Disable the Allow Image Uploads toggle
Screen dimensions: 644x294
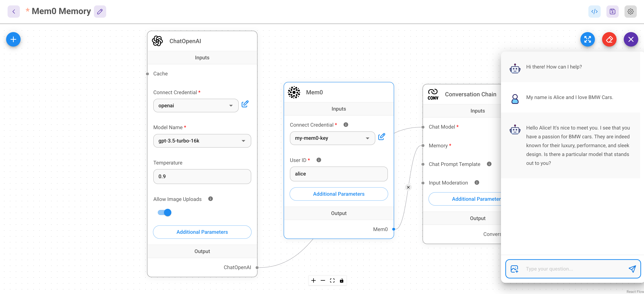point(164,212)
